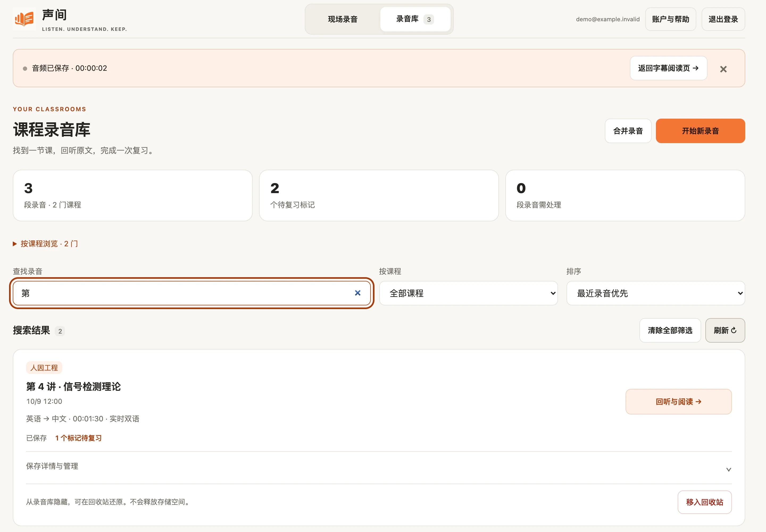Click the 0 段录音需处理 stats card
Image resolution: width=766 pixels, height=532 pixels.
[625, 195]
